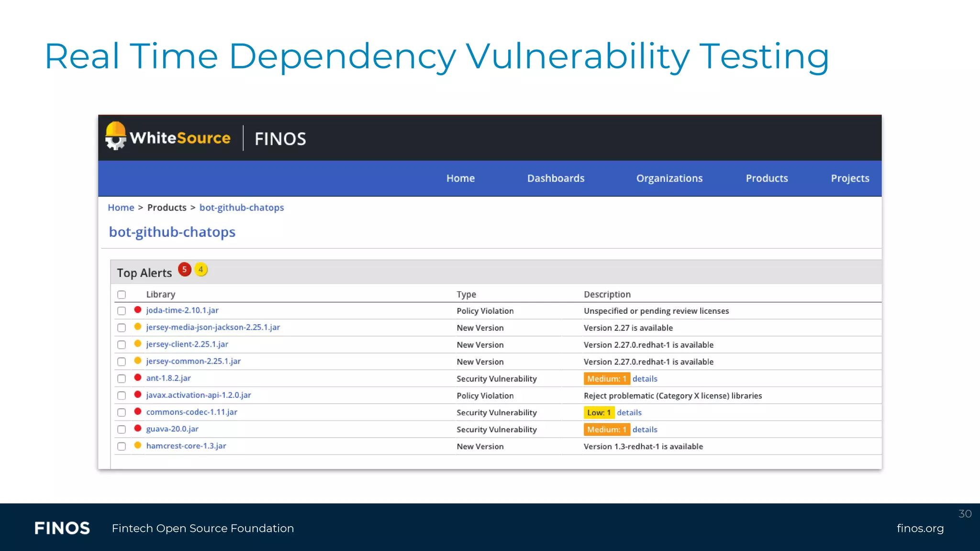The height and width of the screenshot is (551, 980).
Task: Open the guava-20.0.jar library link
Action: (x=172, y=429)
